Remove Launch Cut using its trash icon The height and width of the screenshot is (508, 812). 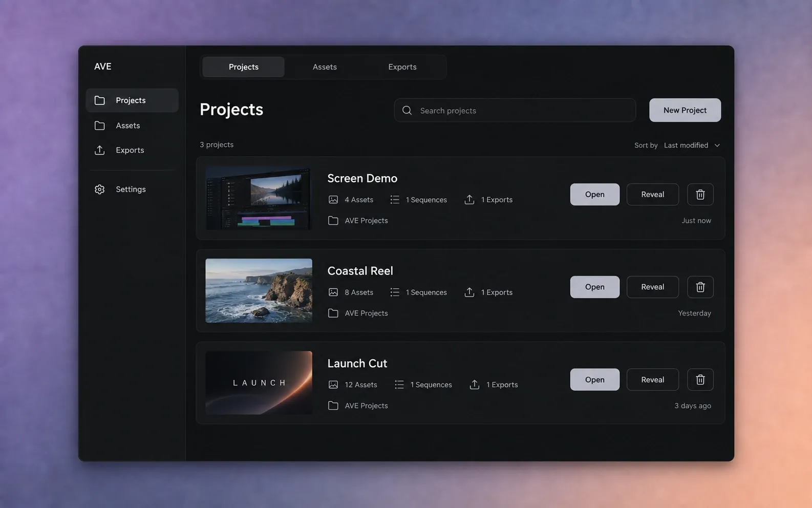[x=700, y=380]
